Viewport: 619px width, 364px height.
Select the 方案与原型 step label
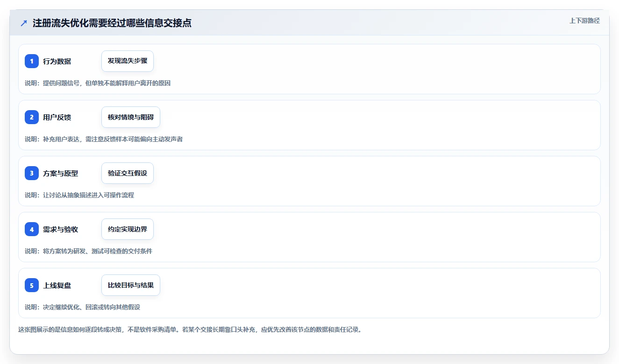click(x=61, y=173)
